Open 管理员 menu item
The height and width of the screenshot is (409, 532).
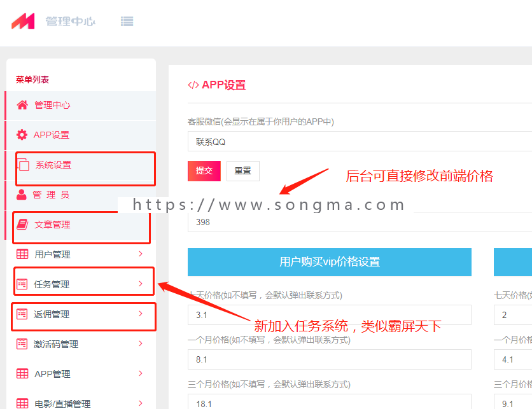[81, 195]
